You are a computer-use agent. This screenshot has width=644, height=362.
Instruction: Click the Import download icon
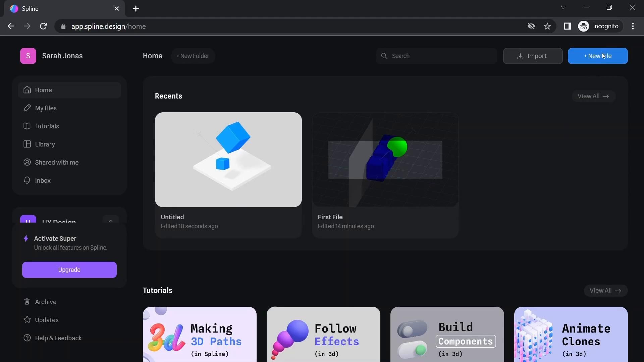point(520,56)
